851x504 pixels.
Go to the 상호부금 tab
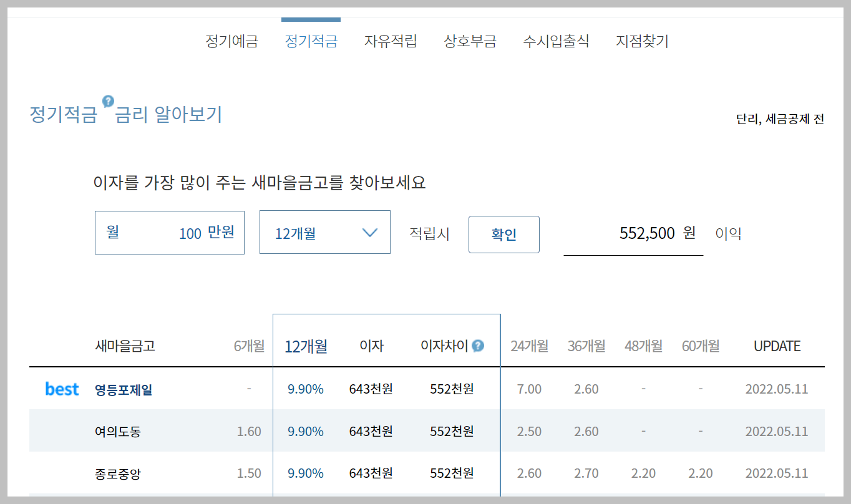coord(470,42)
